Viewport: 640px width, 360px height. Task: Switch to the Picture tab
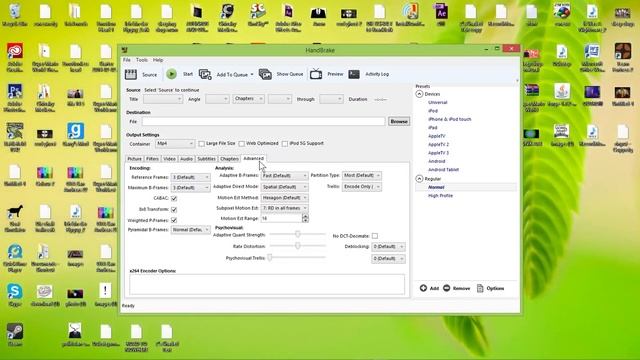click(x=134, y=159)
